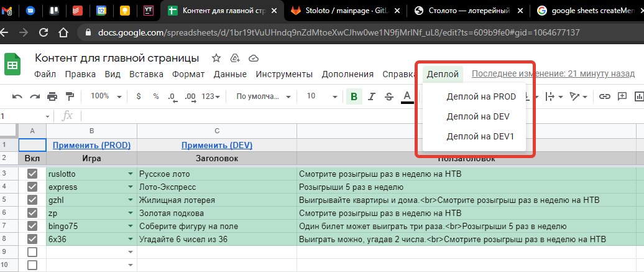The width and height of the screenshot is (644, 272).
Task: Click the undo arrow in toolbar
Action: 17,96
